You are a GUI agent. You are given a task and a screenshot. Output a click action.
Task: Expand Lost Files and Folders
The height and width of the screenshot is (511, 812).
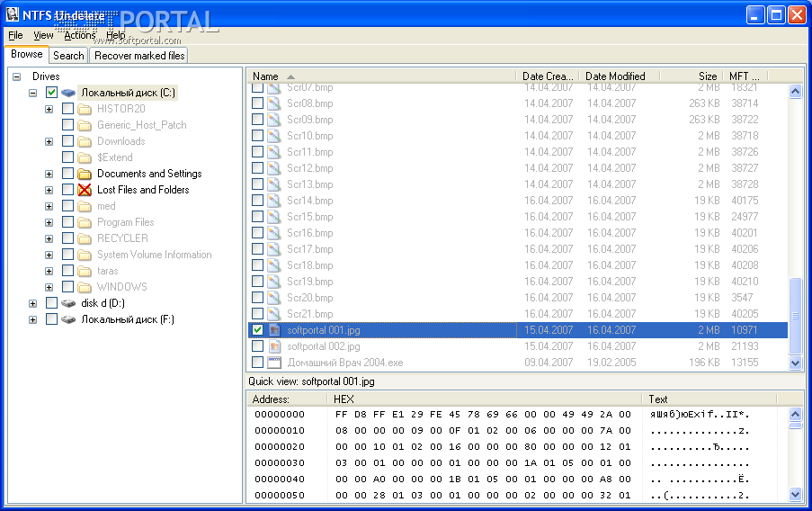tap(49, 190)
